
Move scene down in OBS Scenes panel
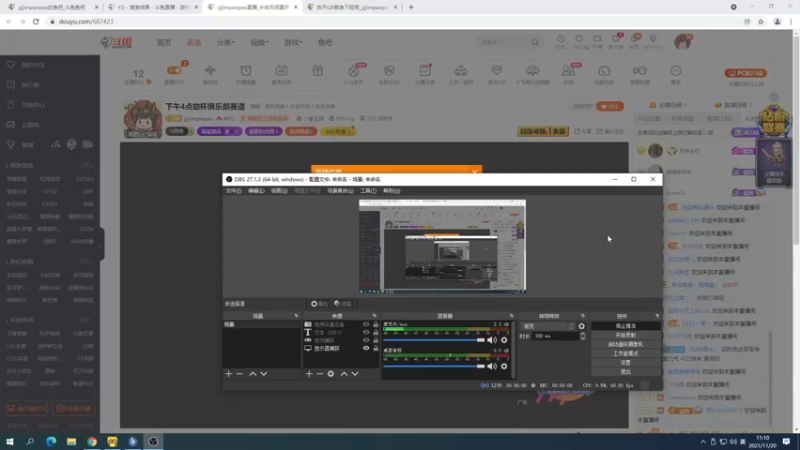tap(264, 374)
